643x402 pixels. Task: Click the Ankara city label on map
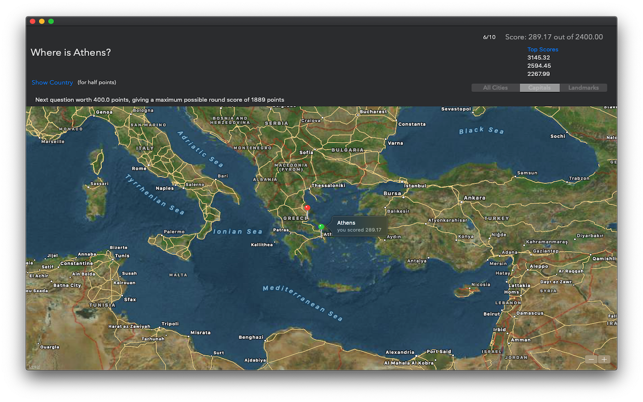click(x=474, y=198)
